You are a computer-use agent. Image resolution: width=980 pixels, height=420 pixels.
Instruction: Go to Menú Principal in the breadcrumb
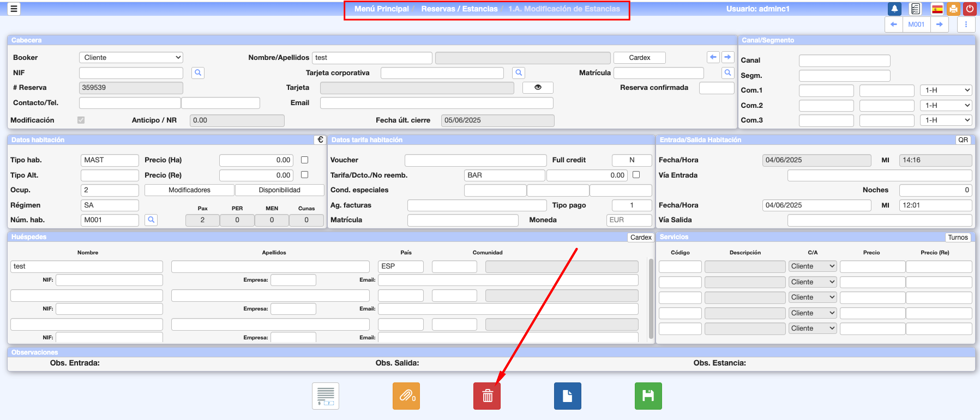pos(381,9)
